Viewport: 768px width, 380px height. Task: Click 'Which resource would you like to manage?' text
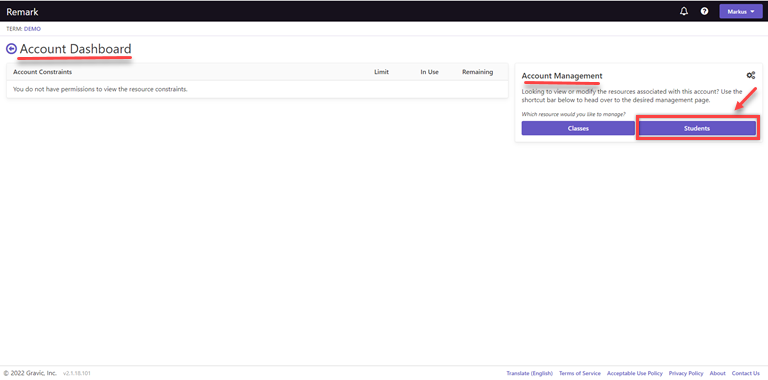pos(574,114)
